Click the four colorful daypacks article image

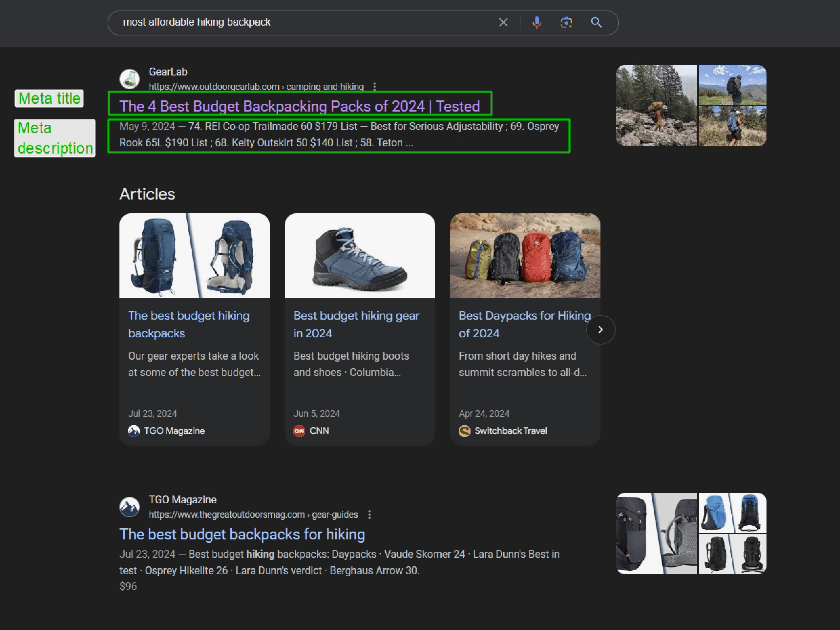click(x=525, y=256)
